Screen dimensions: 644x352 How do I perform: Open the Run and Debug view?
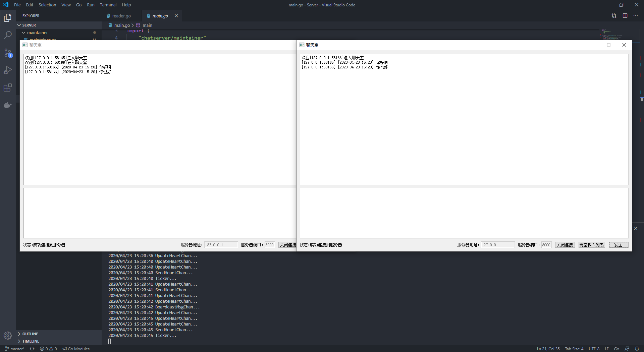8,70
